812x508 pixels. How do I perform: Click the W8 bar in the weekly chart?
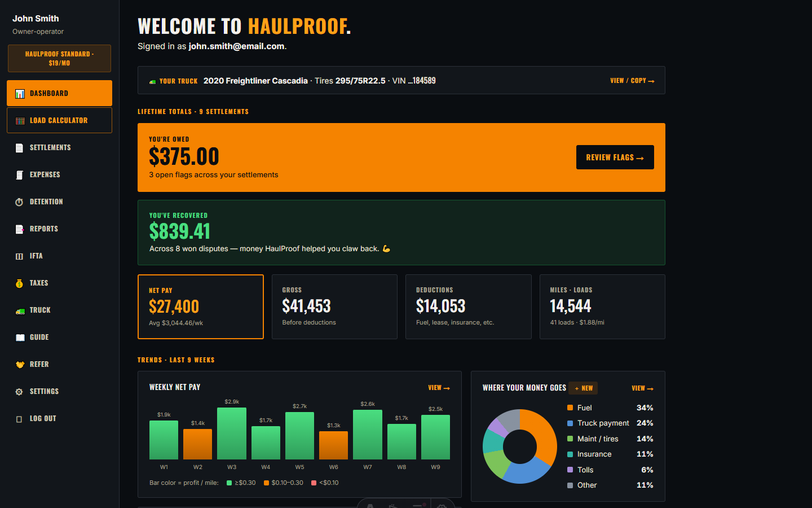[x=401, y=442]
